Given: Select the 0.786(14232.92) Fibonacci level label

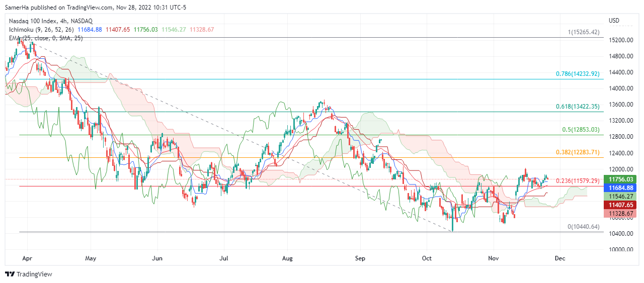Looking at the screenshot, I should 578,74.
